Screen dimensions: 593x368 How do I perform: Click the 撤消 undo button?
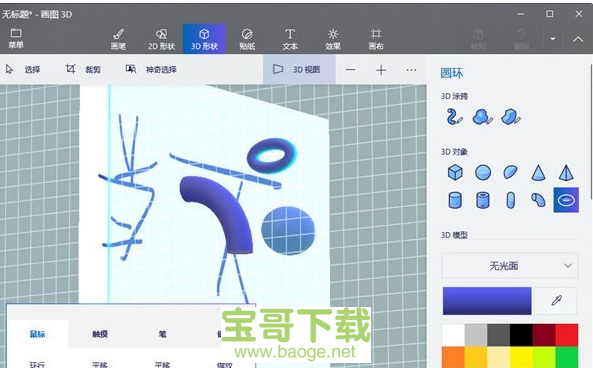click(521, 39)
